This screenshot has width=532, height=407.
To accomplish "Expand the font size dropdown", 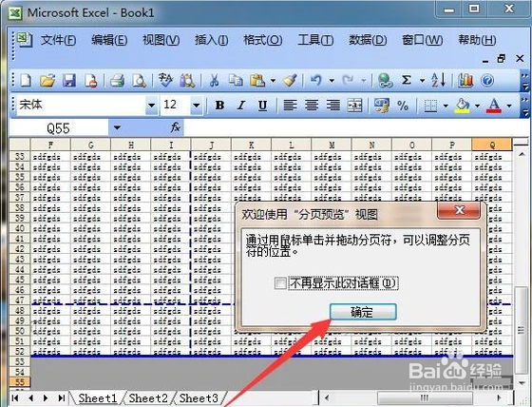I will tap(196, 105).
